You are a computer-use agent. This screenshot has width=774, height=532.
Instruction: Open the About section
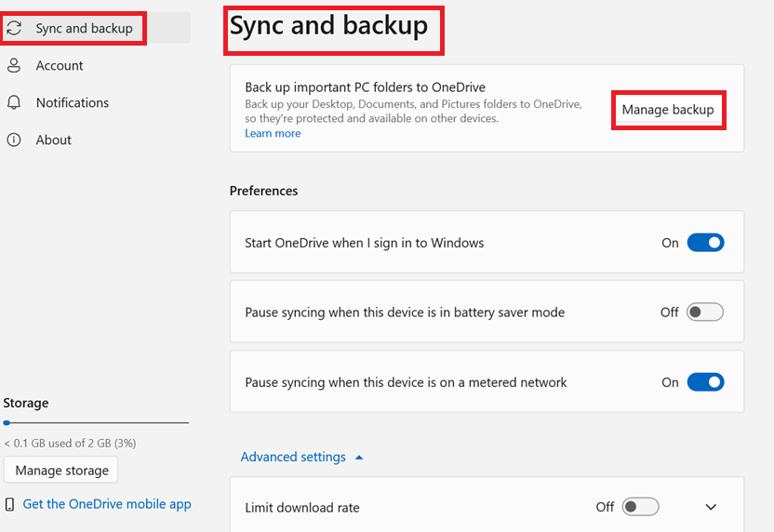click(x=53, y=140)
